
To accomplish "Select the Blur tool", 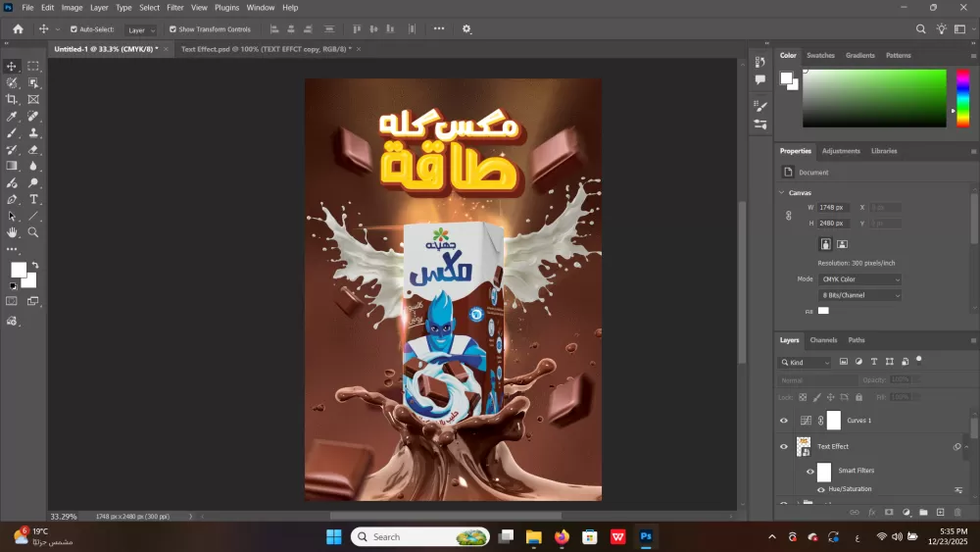I will (33, 167).
